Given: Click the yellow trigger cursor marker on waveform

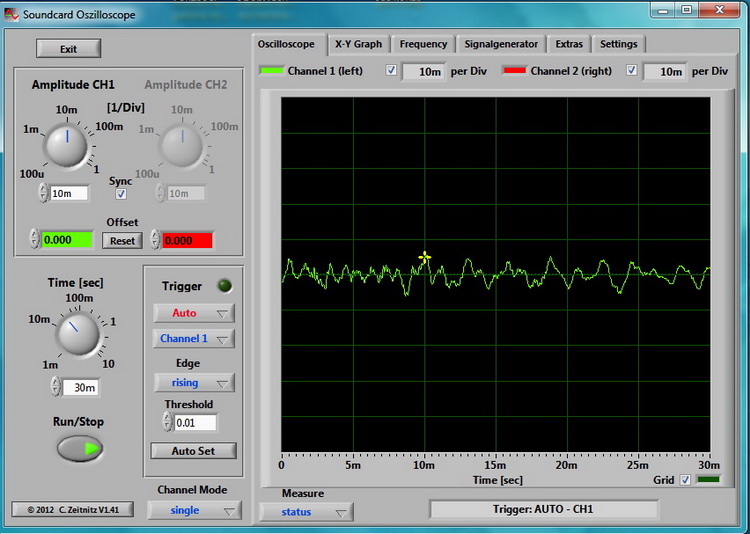Looking at the screenshot, I should pyautogui.click(x=425, y=258).
